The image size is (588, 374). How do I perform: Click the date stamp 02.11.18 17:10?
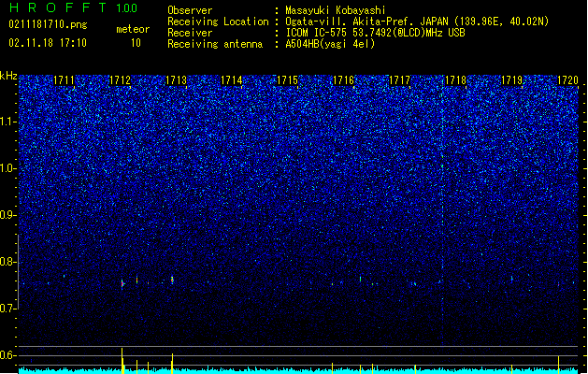48,43
